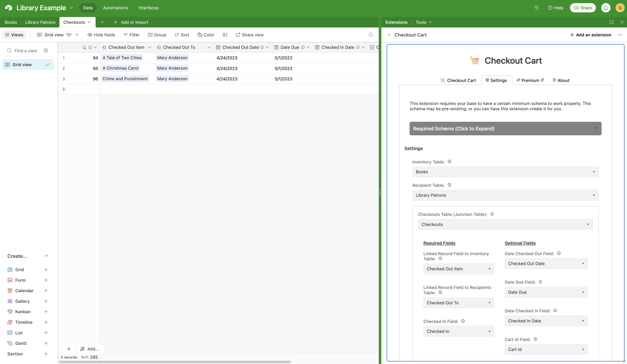Screen dimensions: 627x364
Task: Open the Inventory Table dropdown
Action: 505,172
